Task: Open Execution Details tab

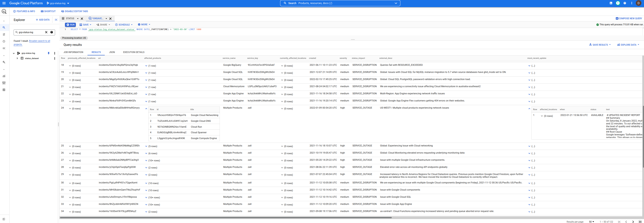Action: (x=134, y=52)
